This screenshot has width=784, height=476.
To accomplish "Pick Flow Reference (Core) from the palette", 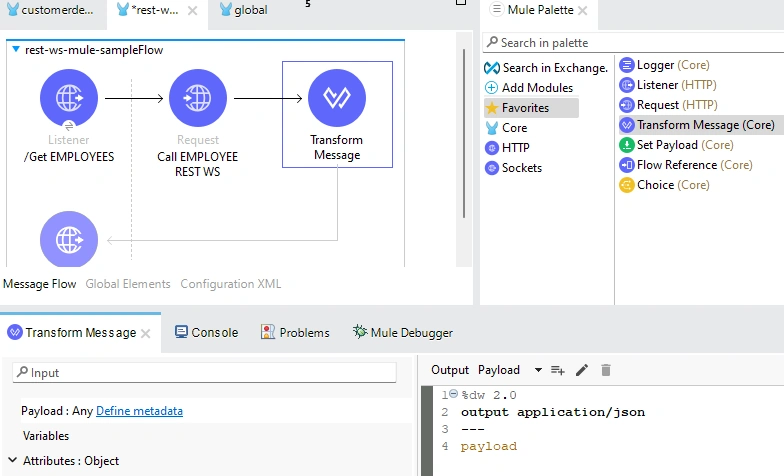I will (x=686, y=164).
